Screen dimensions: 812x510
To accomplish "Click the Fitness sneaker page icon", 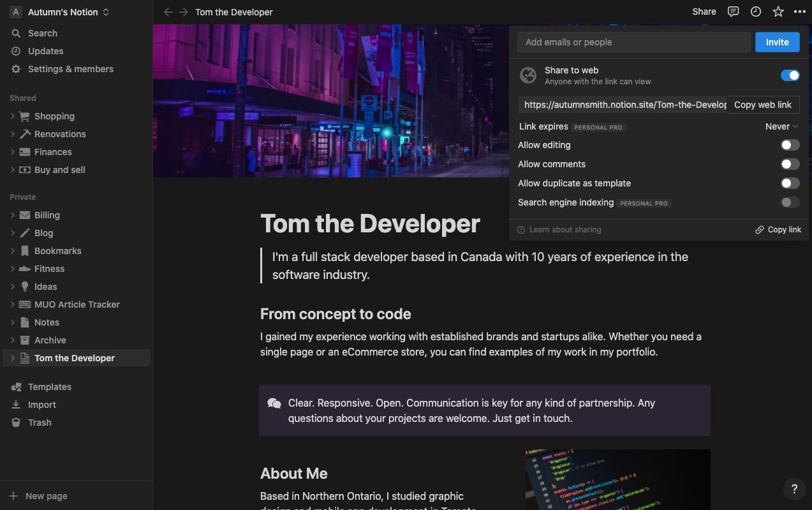I will coord(25,269).
